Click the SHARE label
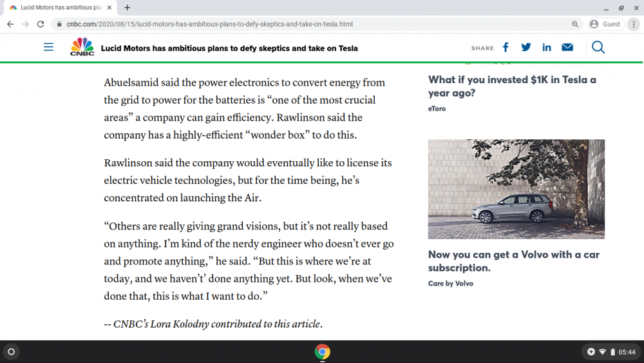644x363 pixels. [482, 48]
